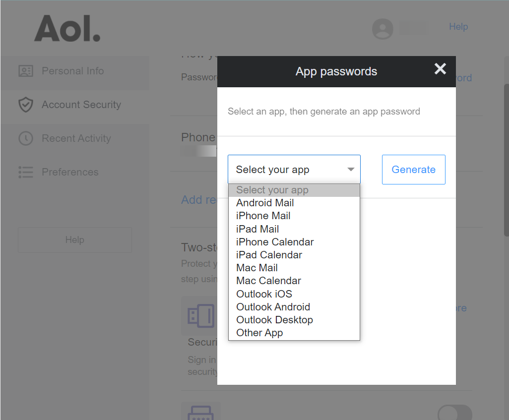This screenshot has height=420, width=509.
Task: Click the Personal Info card icon
Action: (x=25, y=71)
